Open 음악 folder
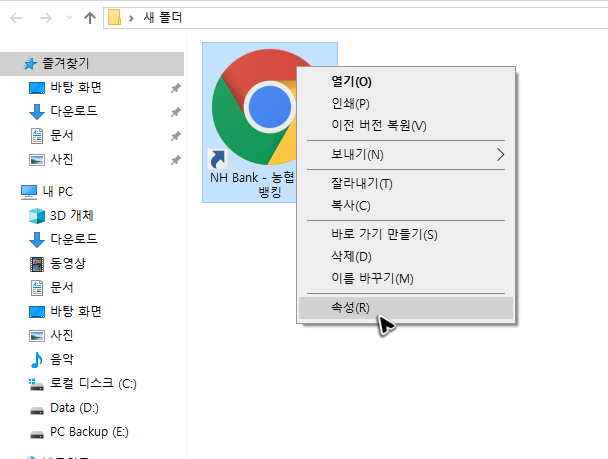This screenshot has width=608, height=459. click(62, 359)
